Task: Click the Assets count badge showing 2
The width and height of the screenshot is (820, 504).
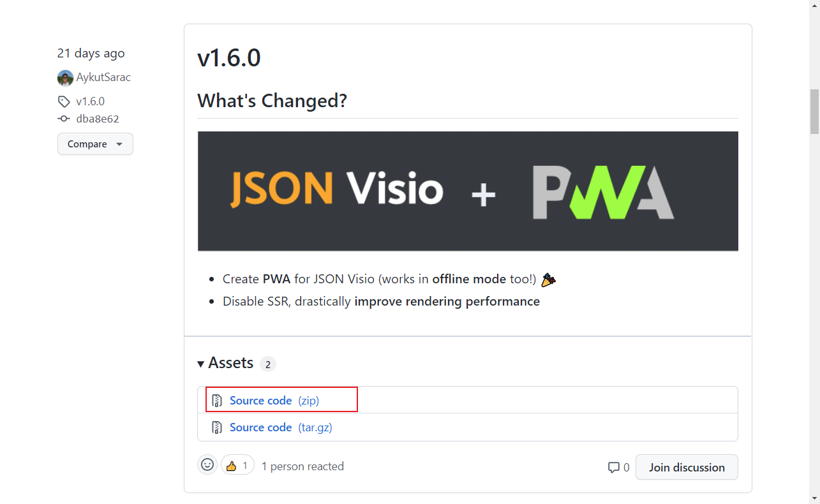Action: [x=267, y=364]
